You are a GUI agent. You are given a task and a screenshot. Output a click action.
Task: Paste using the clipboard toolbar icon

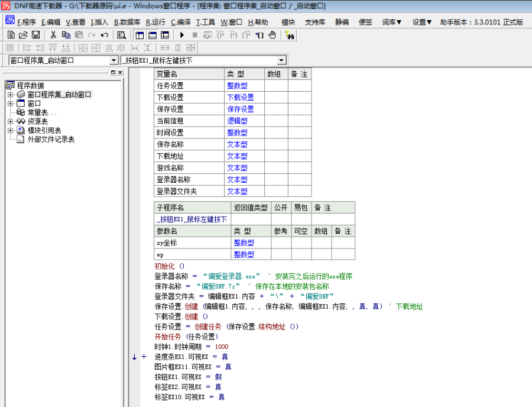(x=79, y=35)
